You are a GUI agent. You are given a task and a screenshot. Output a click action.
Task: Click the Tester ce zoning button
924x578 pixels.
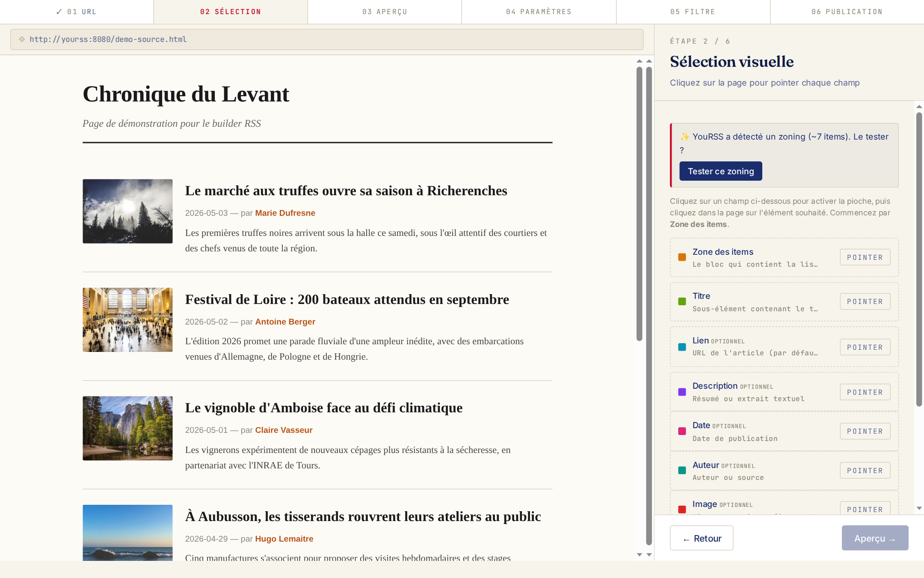pos(721,171)
